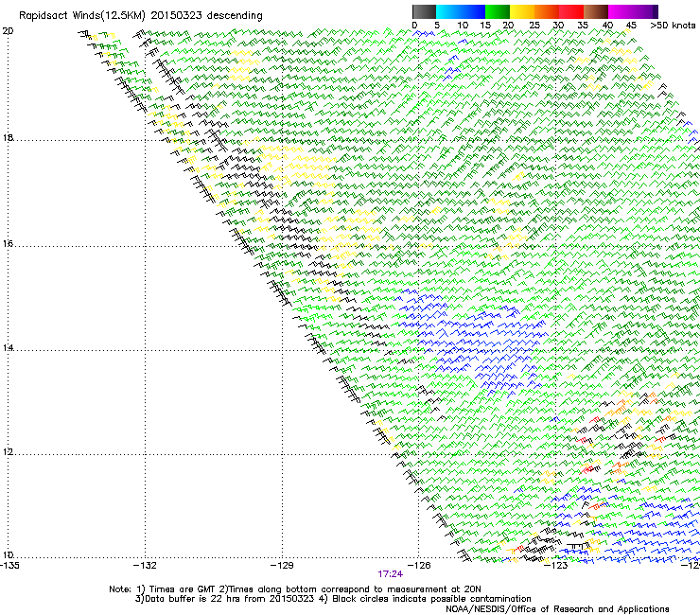The image size is (700, 615).
Task: Click the purple '17:24' time label
Action: coord(390,574)
